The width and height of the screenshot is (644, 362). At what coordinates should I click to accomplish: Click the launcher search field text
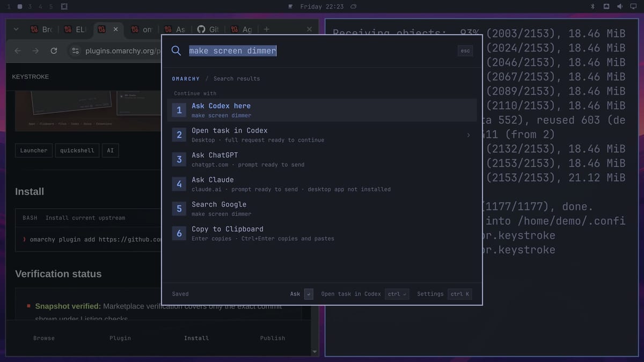tap(233, 51)
